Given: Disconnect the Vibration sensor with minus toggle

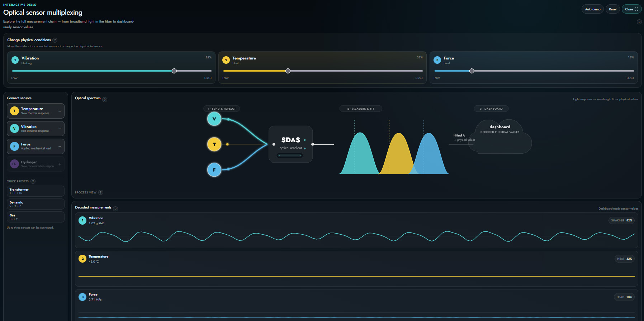Looking at the screenshot, I should [60, 129].
